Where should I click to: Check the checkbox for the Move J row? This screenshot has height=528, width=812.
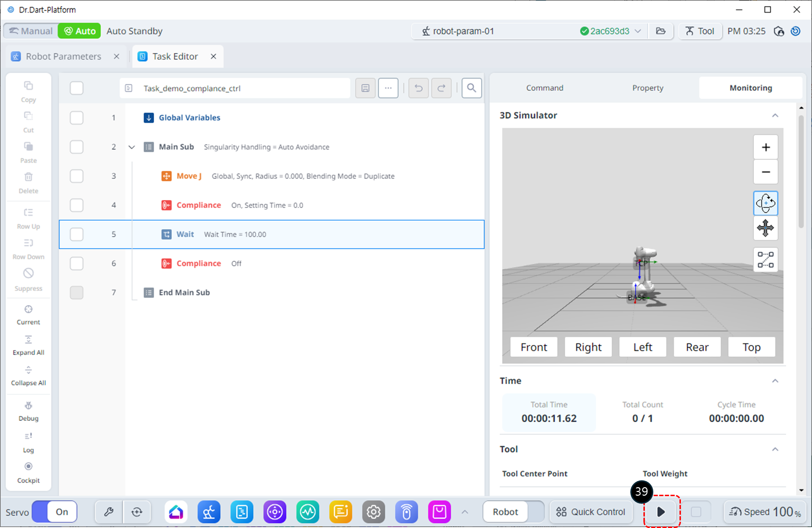(x=76, y=176)
